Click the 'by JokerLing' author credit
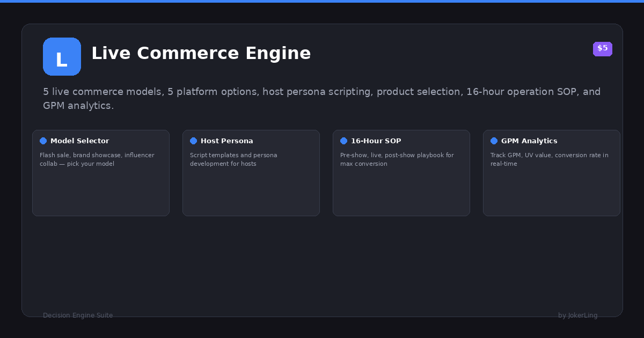 tap(578, 315)
